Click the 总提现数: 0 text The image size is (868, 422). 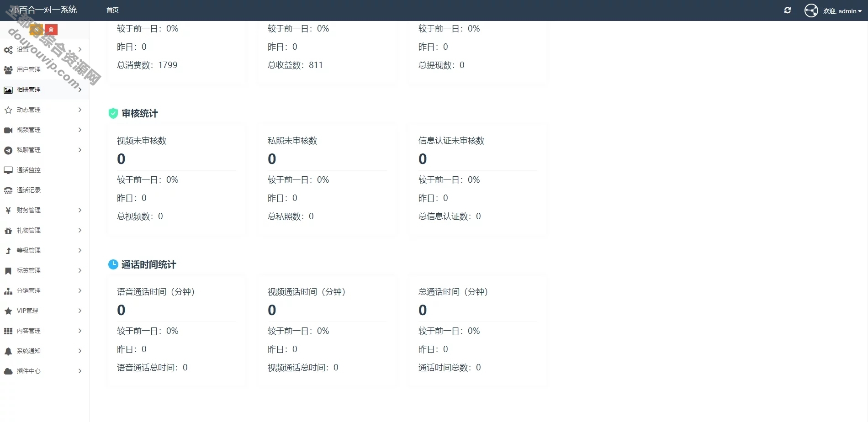pyautogui.click(x=441, y=65)
